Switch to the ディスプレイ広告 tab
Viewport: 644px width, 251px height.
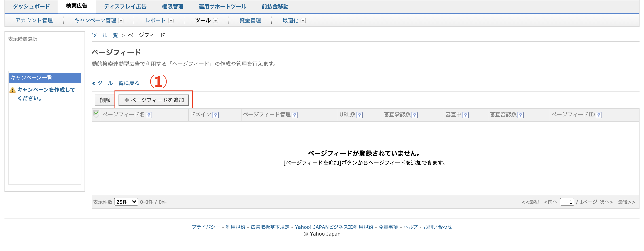pos(125,6)
